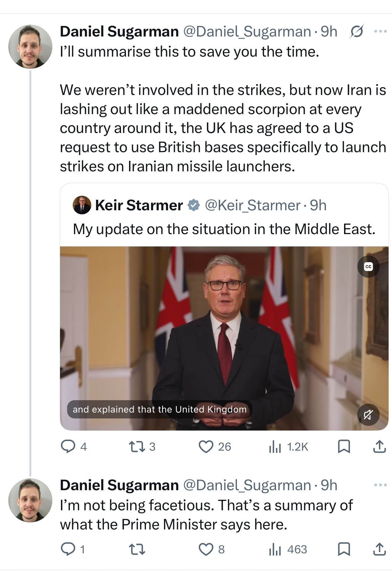
Task: Toggle closed captions on the video
Action: 368,266
